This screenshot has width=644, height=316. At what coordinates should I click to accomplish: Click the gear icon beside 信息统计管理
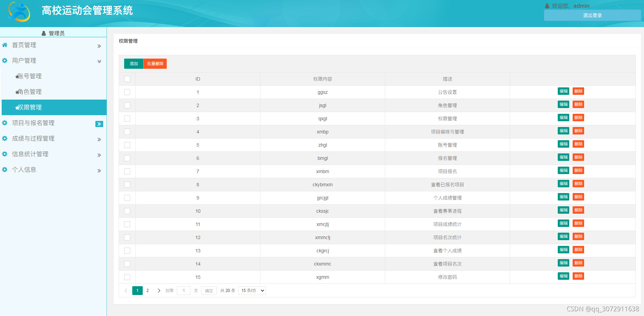(x=5, y=154)
